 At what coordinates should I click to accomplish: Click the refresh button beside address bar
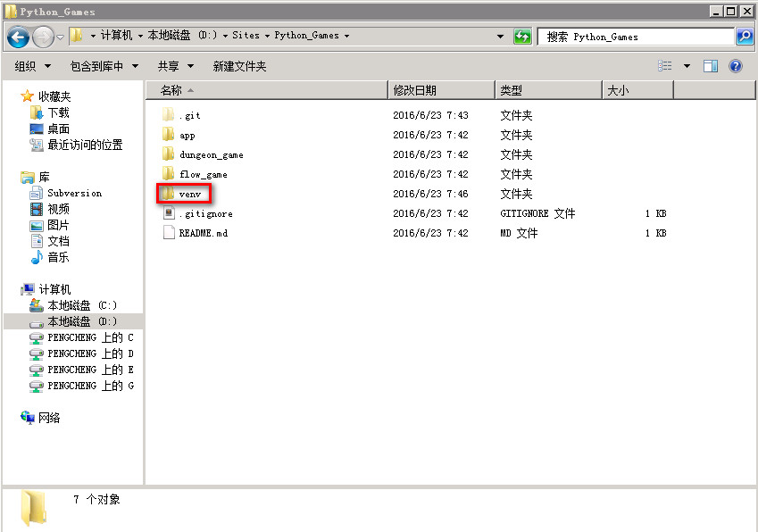pos(523,37)
